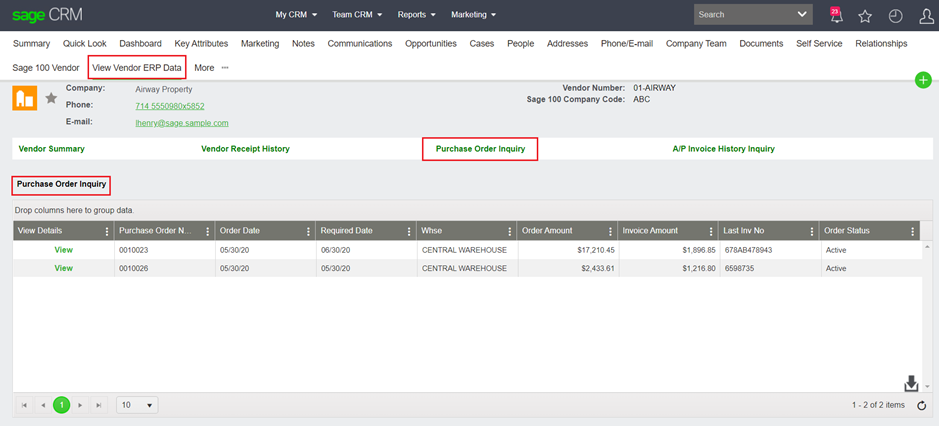Select page 1 in grid pager
The width and height of the screenshot is (939, 426).
[61, 405]
